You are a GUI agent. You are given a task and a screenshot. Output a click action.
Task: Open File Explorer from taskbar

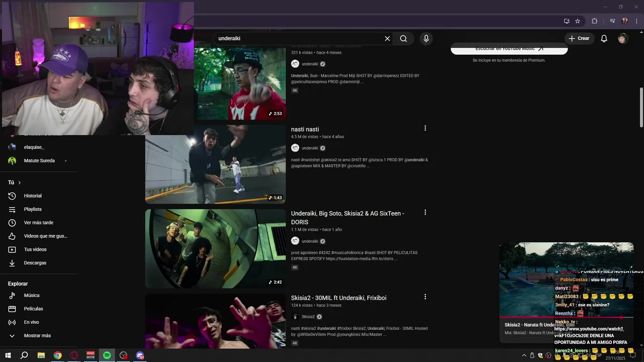point(41,355)
